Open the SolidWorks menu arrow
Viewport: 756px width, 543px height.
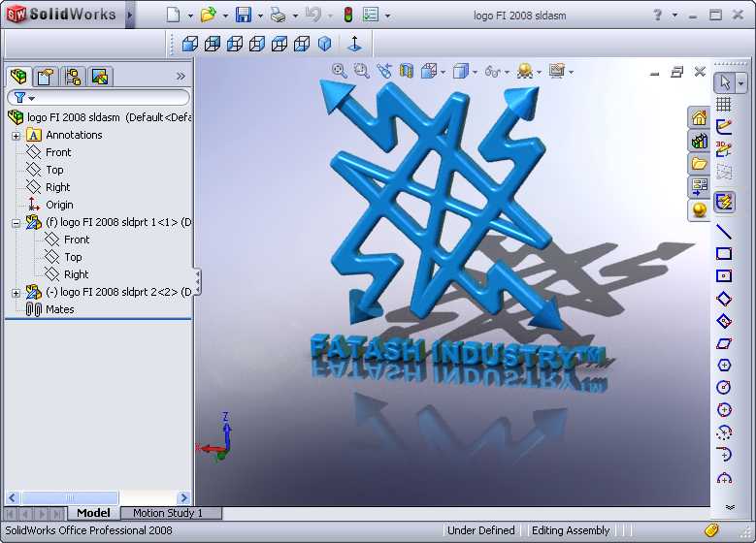coord(130,15)
